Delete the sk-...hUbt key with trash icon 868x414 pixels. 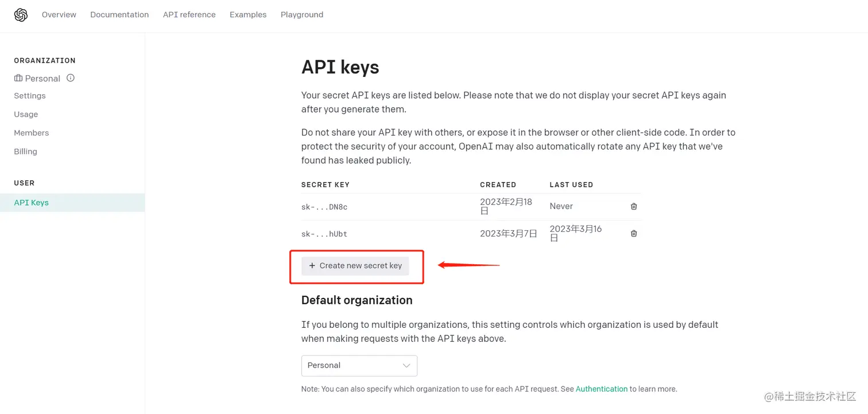pyautogui.click(x=634, y=233)
